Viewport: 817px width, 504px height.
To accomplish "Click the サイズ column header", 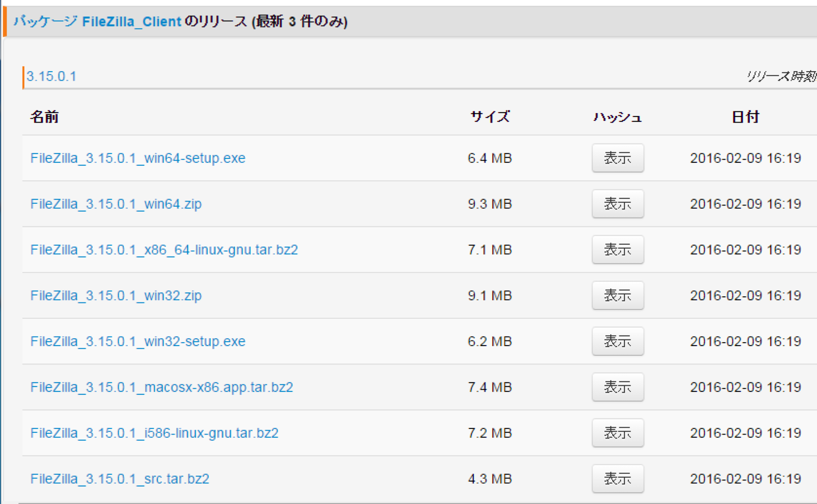I will point(490,117).
